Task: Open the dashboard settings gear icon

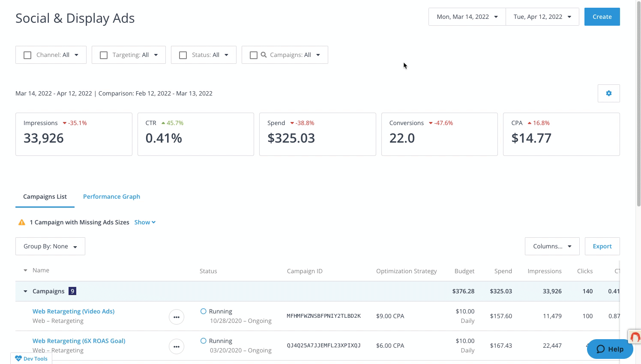Action: 608,93
